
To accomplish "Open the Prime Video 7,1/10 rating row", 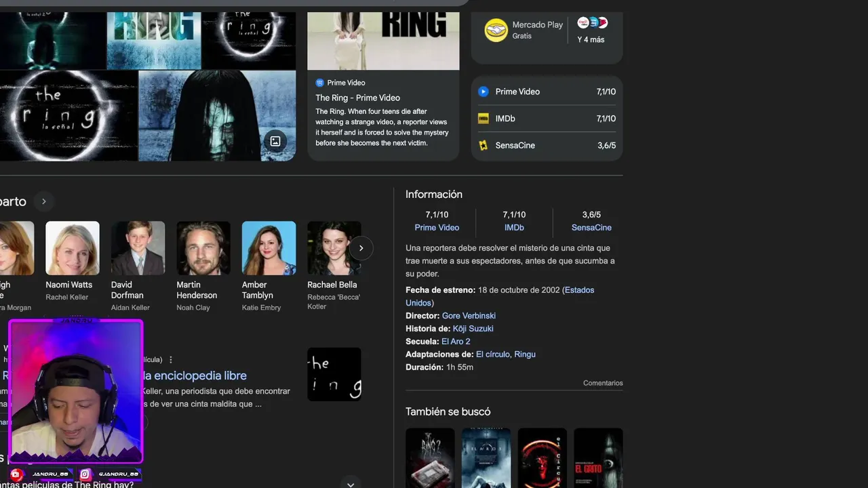I will point(547,91).
